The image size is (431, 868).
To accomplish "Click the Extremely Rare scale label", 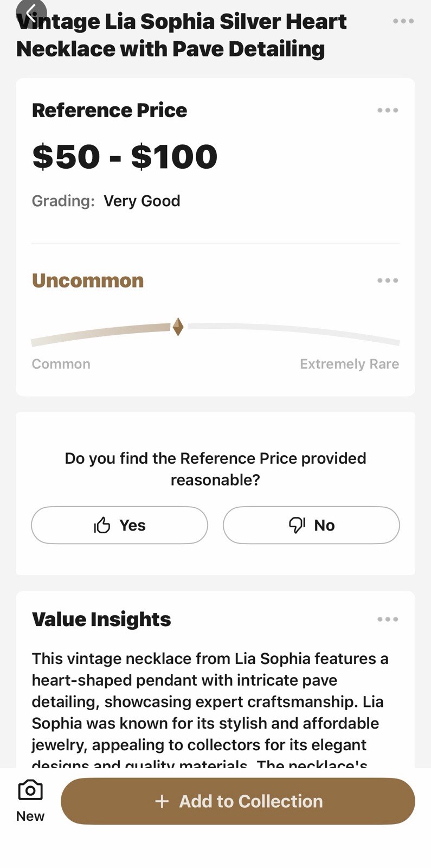I will (x=349, y=364).
